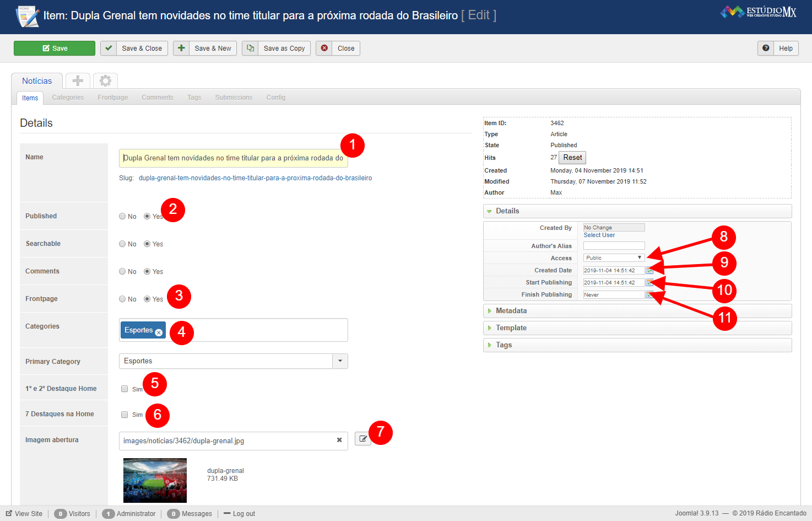The image size is (812, 521).
Task: Open the Created Date calendar picker
Action: (649, 271)
